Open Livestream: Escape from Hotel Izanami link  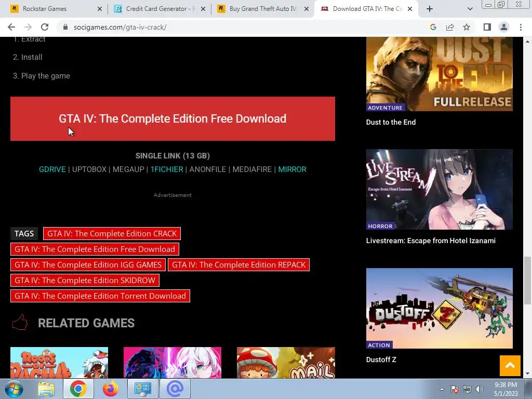point(431,241)
